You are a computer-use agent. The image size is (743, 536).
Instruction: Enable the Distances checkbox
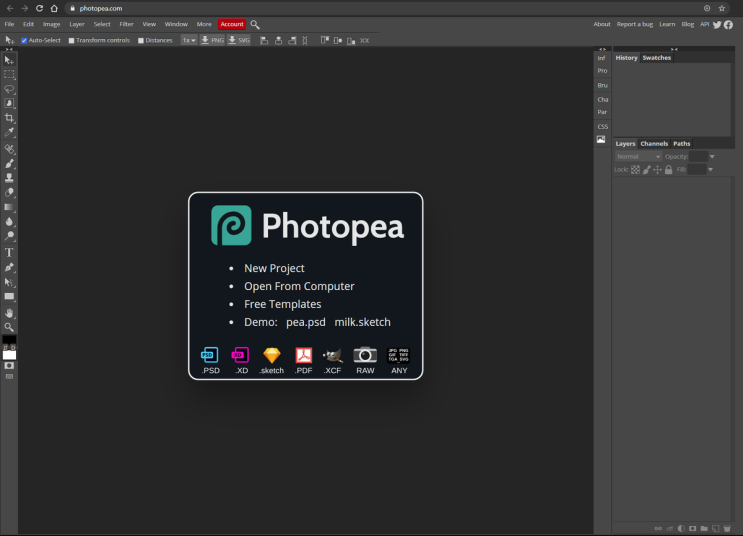[x=141, y=41]
